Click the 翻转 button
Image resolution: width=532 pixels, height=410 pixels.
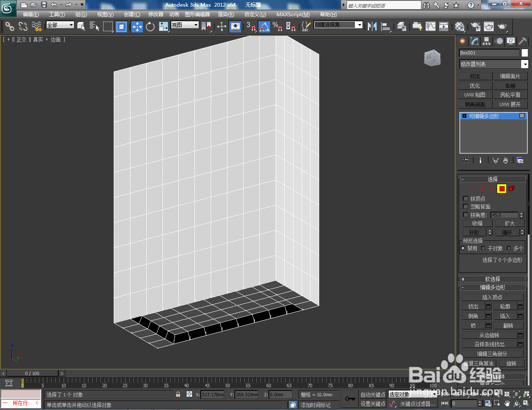pos(509,326)
